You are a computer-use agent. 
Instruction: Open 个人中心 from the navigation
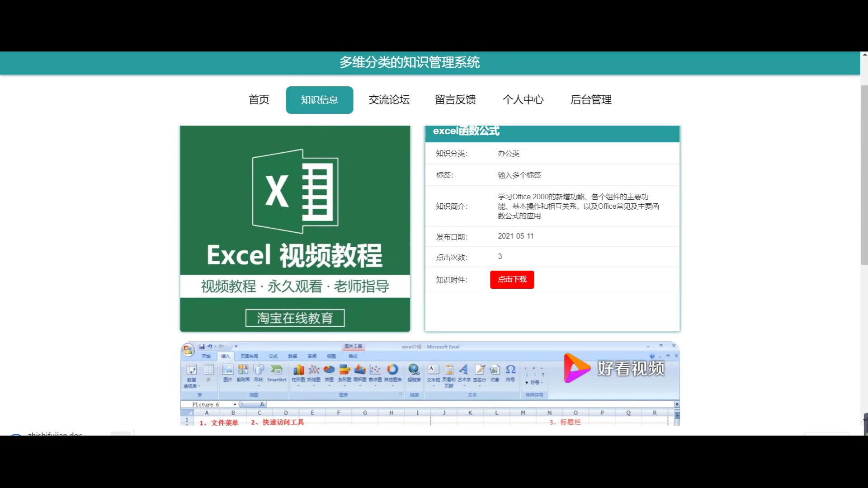point(523,99)
